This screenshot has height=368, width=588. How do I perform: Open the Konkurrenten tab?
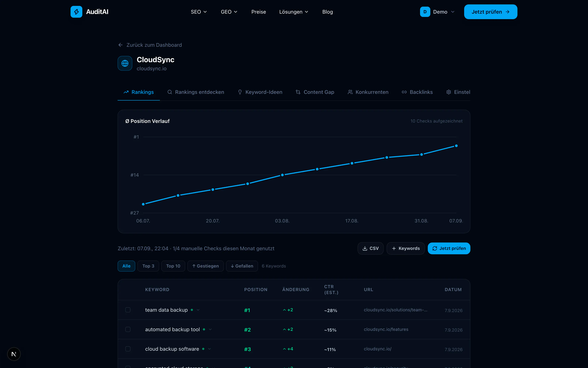[368, 92]
